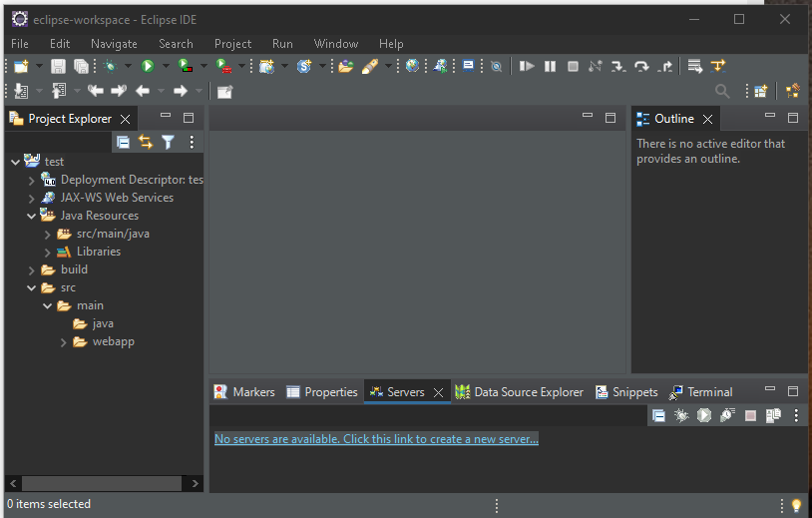Screen dimensions: 812x518
Task: Open the dropdown arrow beside Run
Action: [x=166, y=66]
